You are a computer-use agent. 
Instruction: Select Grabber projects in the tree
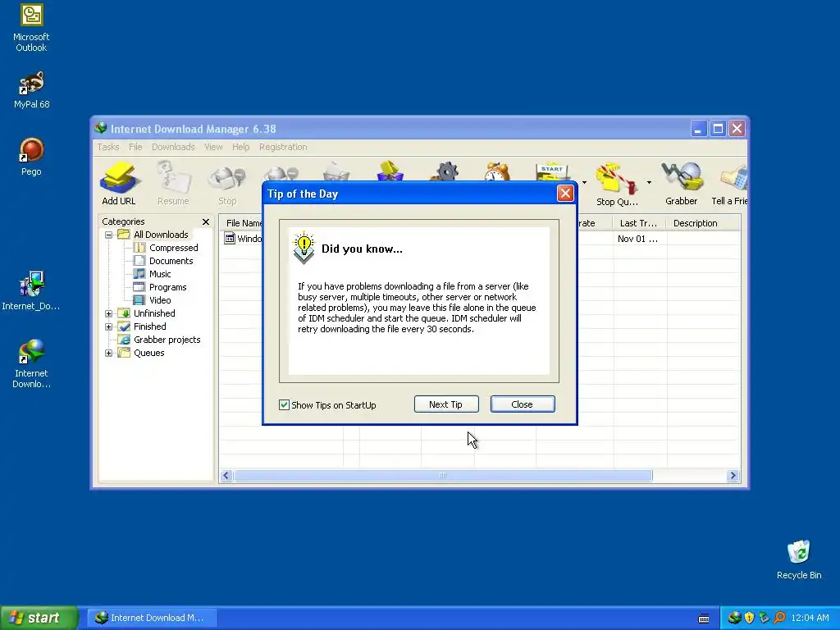click(167, 340)
